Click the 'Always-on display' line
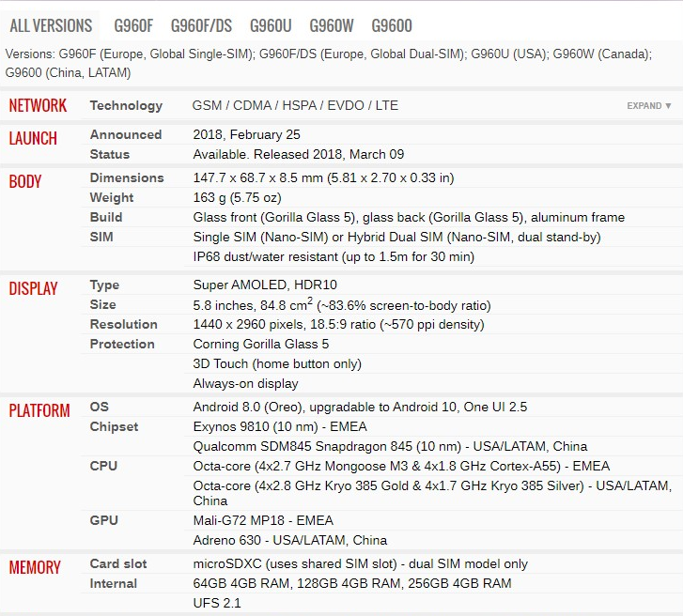683x616 pixels. pyautogui.click(x=245, y=383)
